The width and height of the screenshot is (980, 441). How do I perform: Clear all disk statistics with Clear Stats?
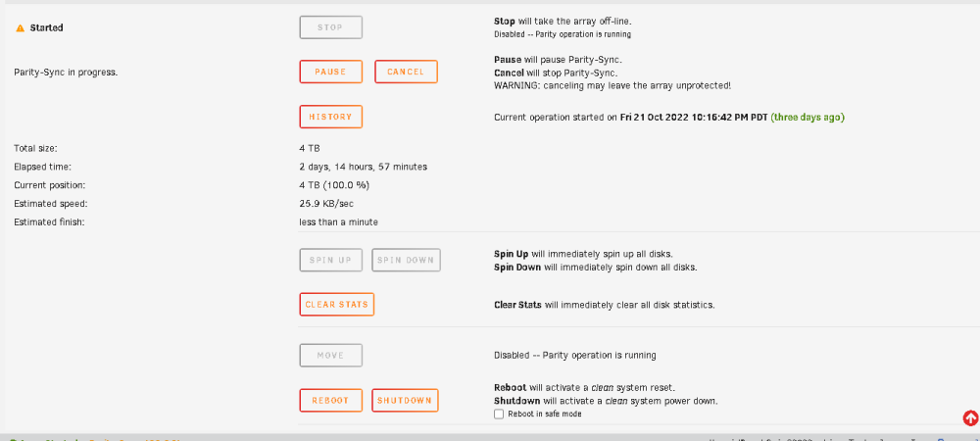[336, 305]
